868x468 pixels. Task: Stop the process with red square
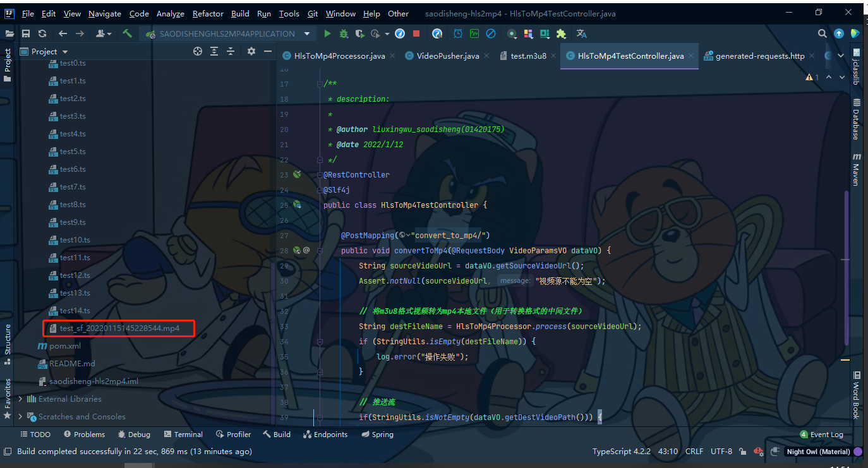tap(416, 33)
